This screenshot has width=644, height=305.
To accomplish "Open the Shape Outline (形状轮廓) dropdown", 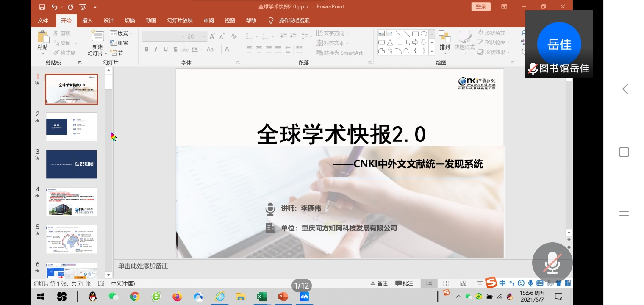I will (494, 42).
